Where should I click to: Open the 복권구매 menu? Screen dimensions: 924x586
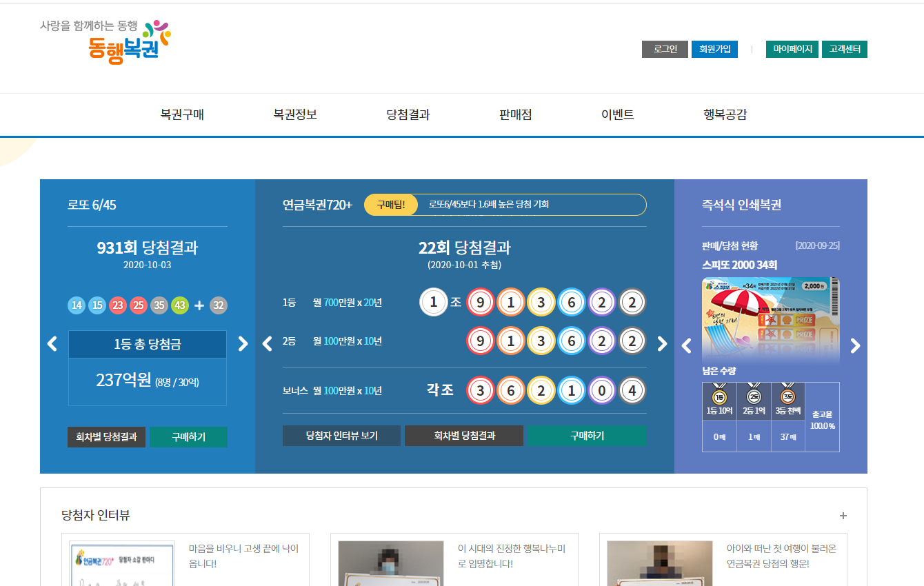pos(182,115)
